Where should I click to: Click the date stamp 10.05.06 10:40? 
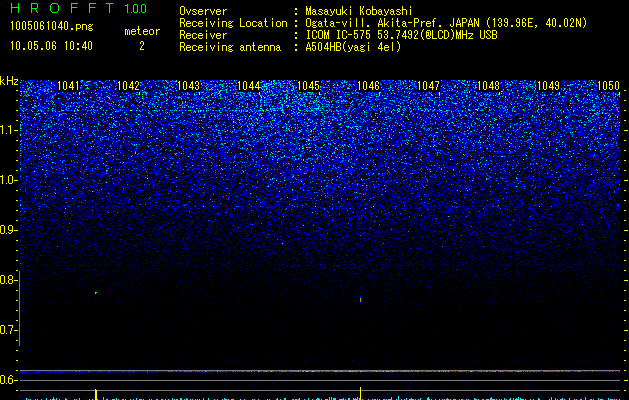51,46
